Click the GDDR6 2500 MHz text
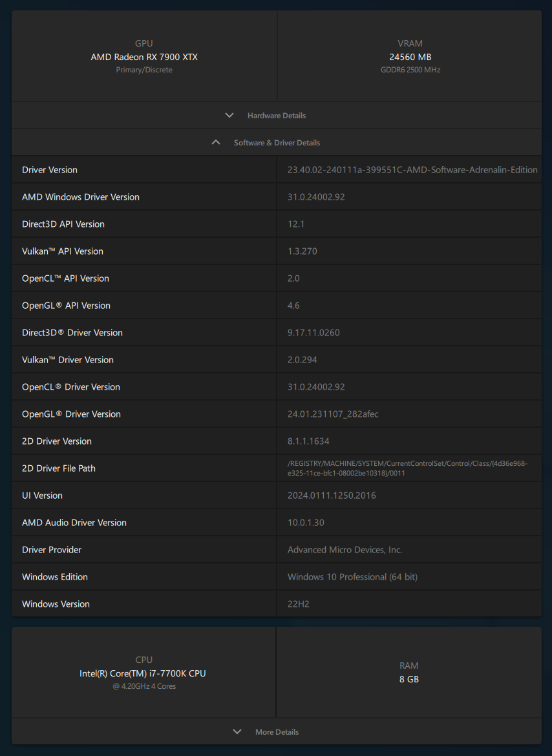The height and width of the screenshot is (756, 552). (x=410, y=70)
